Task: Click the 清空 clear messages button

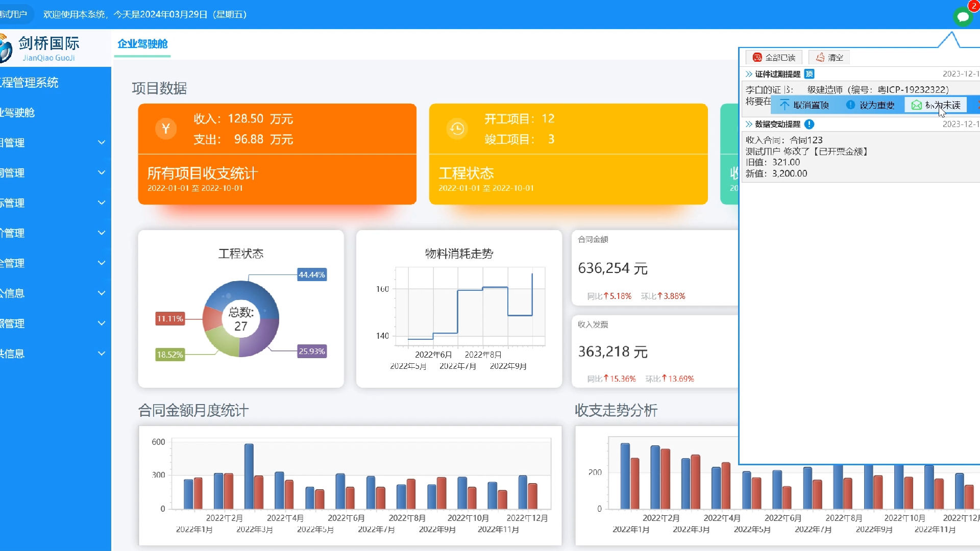Action: pyautogui.click(x=829, y=57)
